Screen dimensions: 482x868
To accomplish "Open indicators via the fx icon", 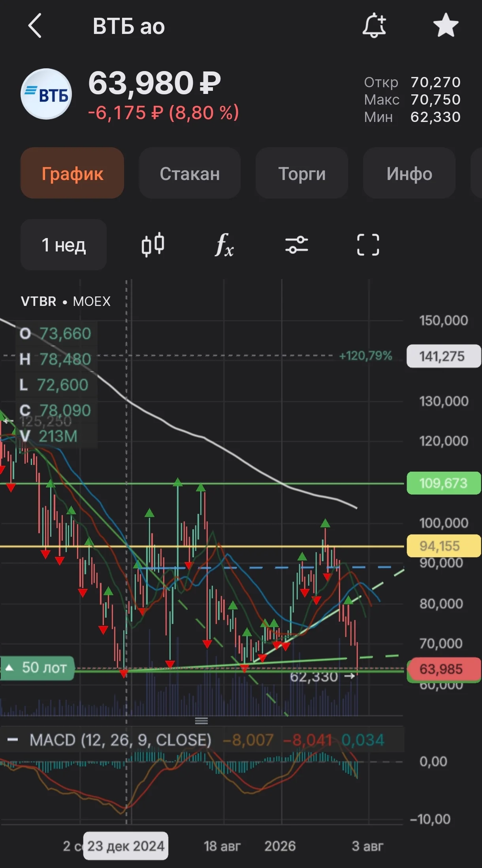I will point(224,245).
